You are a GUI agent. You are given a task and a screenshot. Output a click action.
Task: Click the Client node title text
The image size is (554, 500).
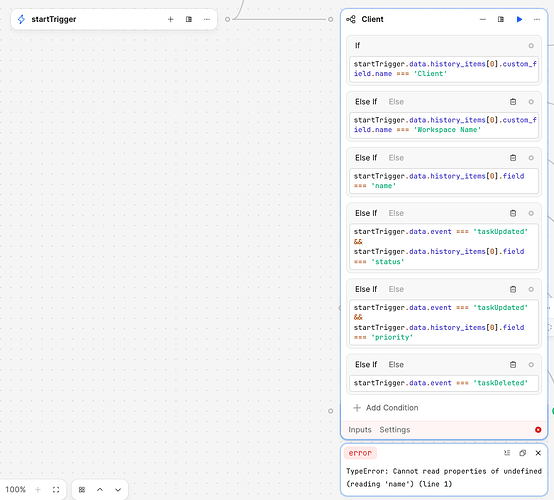click(372, 19)
